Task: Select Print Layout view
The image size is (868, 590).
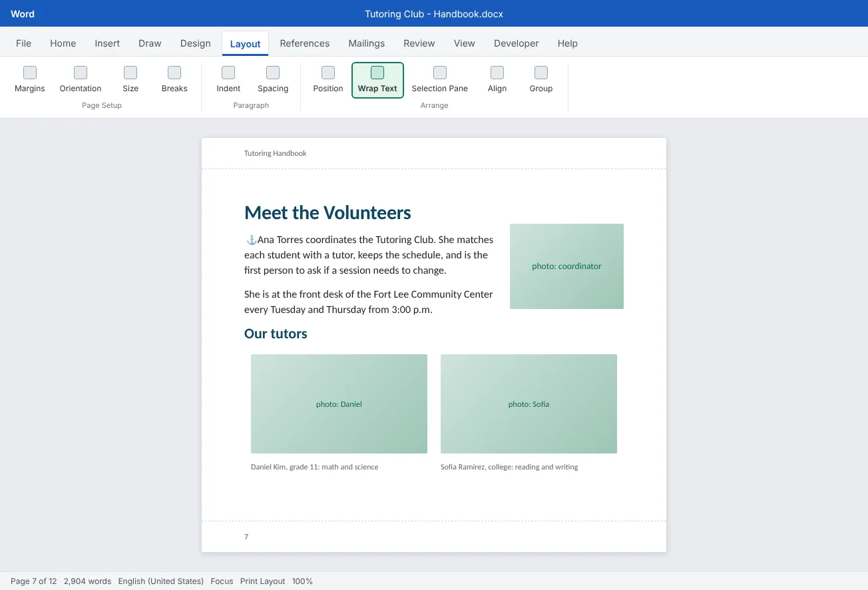Action: tap(263, 581)
